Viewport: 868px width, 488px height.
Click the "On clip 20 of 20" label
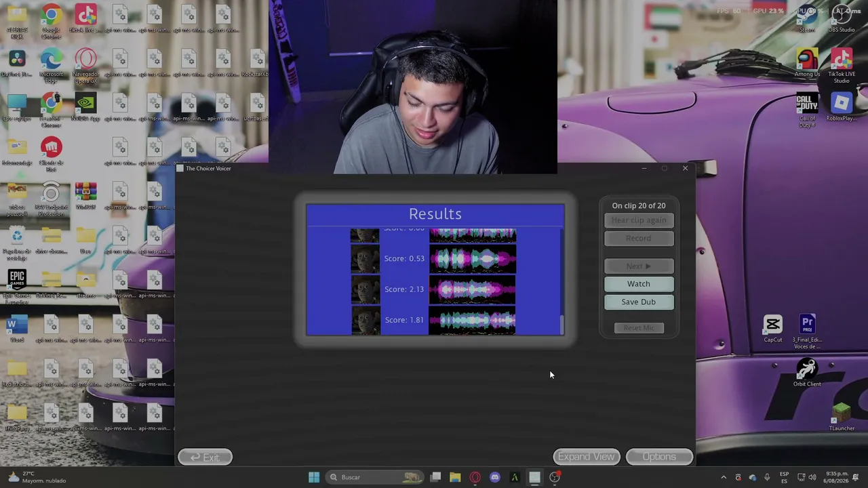click(x=639, y=205)
